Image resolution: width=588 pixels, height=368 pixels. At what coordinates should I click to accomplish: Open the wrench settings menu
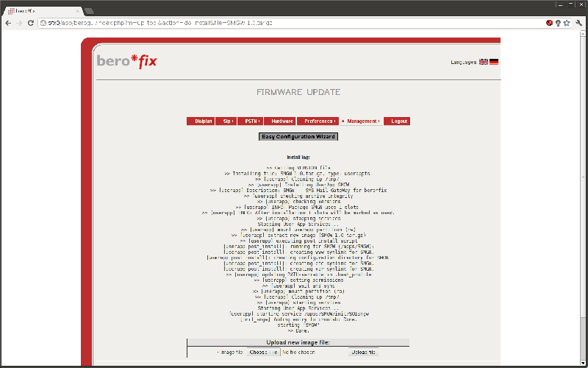tap(579, 23)
